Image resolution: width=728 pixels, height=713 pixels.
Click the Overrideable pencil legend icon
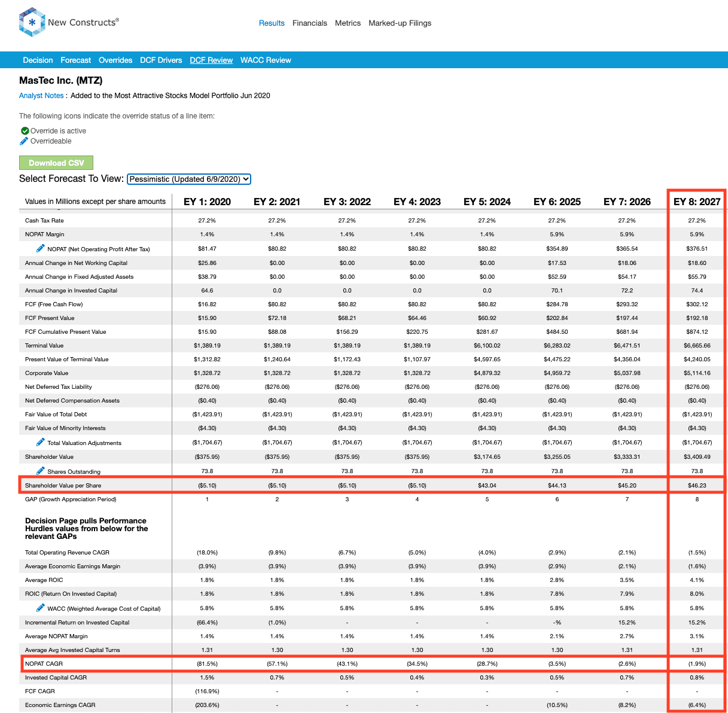click(24, 141)
